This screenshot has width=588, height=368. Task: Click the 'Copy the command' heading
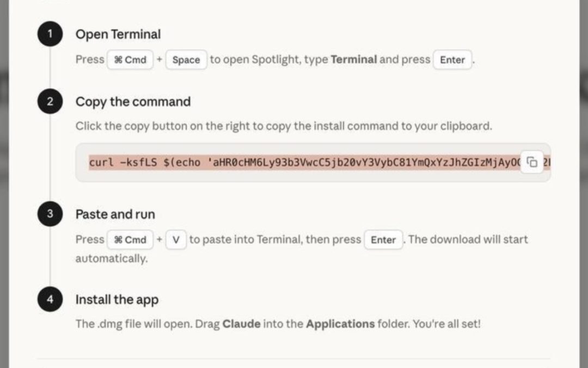(x=133, y=102)
